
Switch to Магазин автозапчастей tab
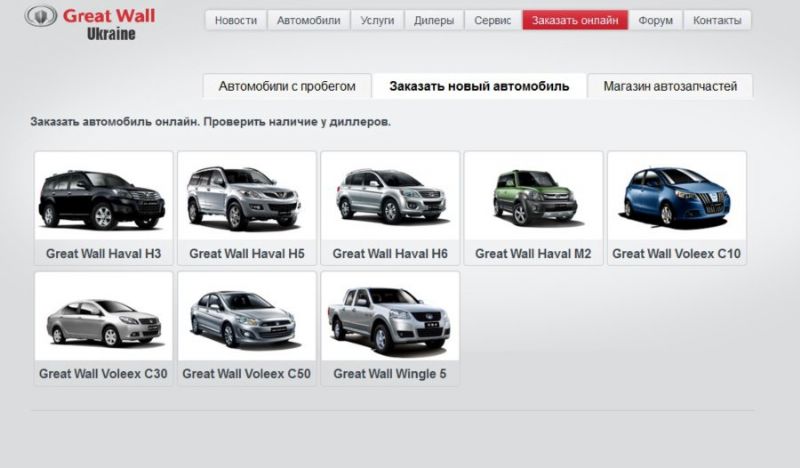(x=670, y=86)
